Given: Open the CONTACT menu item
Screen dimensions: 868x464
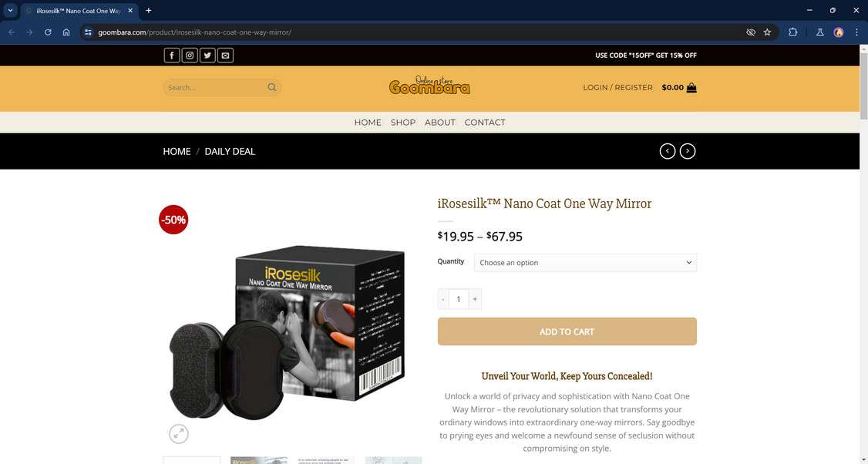Looking at the screenshot, I should [x=485, y=123].
